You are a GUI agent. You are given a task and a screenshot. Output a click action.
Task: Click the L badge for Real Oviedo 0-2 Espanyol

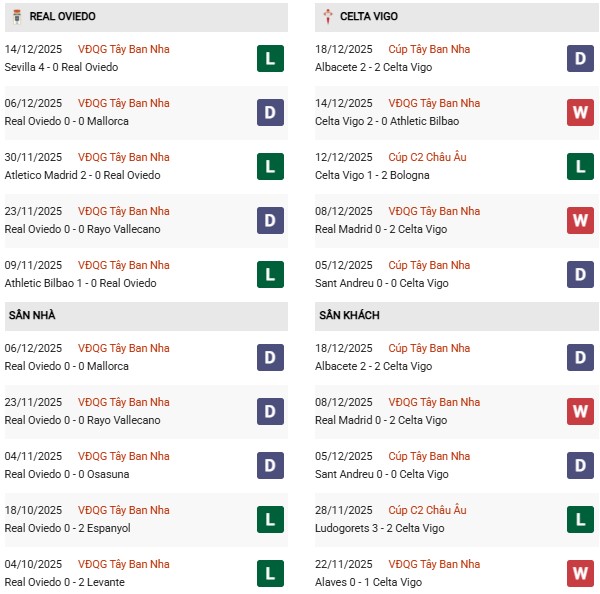pos(269,520)
